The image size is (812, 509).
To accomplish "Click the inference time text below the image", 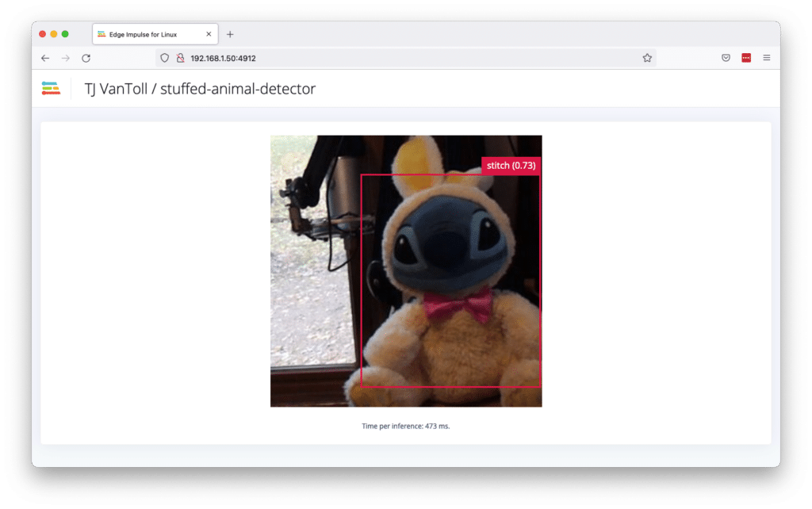I will point(406,425).
